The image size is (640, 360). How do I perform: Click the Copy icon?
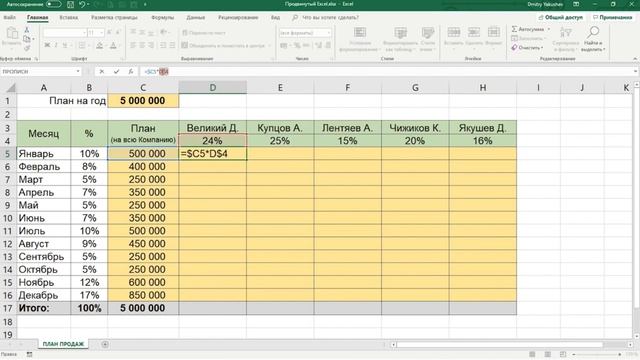[x=27, y=39]
